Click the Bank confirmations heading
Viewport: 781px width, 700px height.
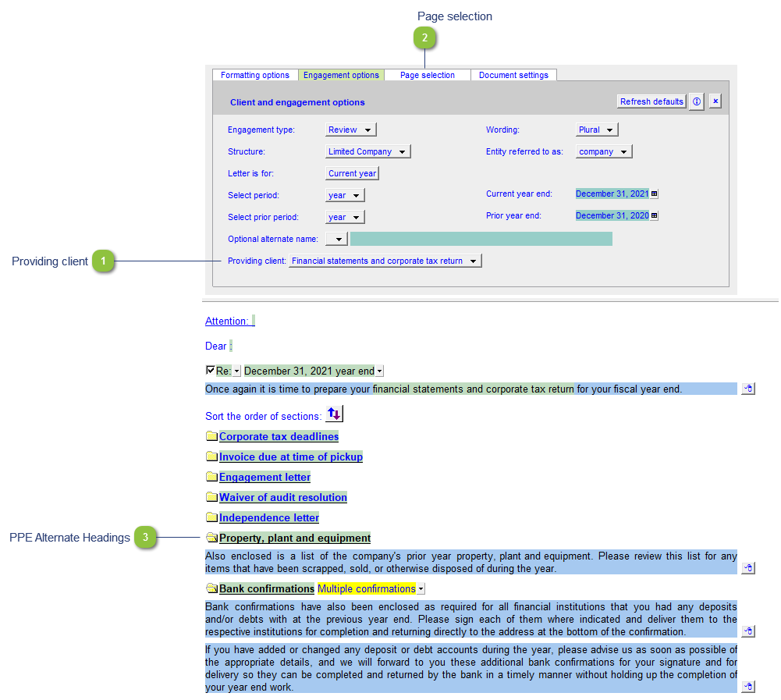pos(267,589)
